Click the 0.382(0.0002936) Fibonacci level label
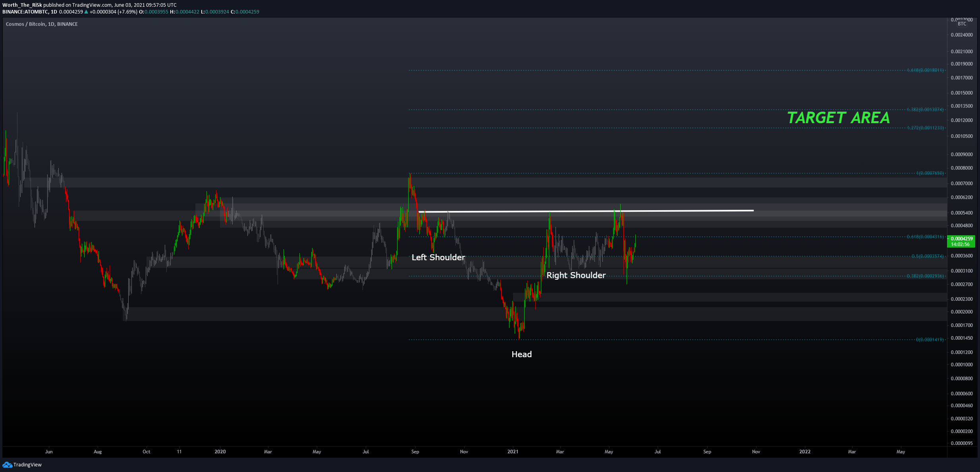Screen dimensions: 980x472 pyautogui.click(x=925, y=276)
